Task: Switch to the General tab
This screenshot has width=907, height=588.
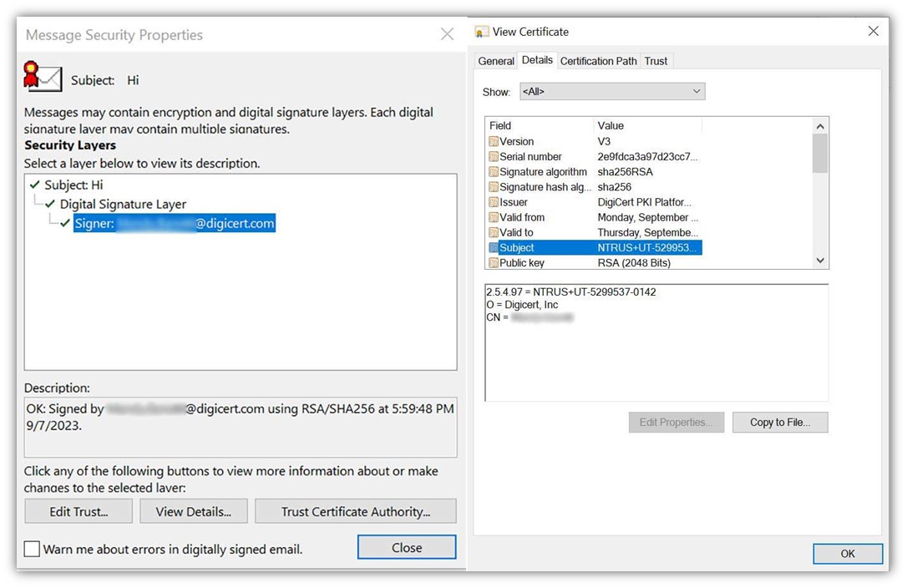Action: point(496,60)
